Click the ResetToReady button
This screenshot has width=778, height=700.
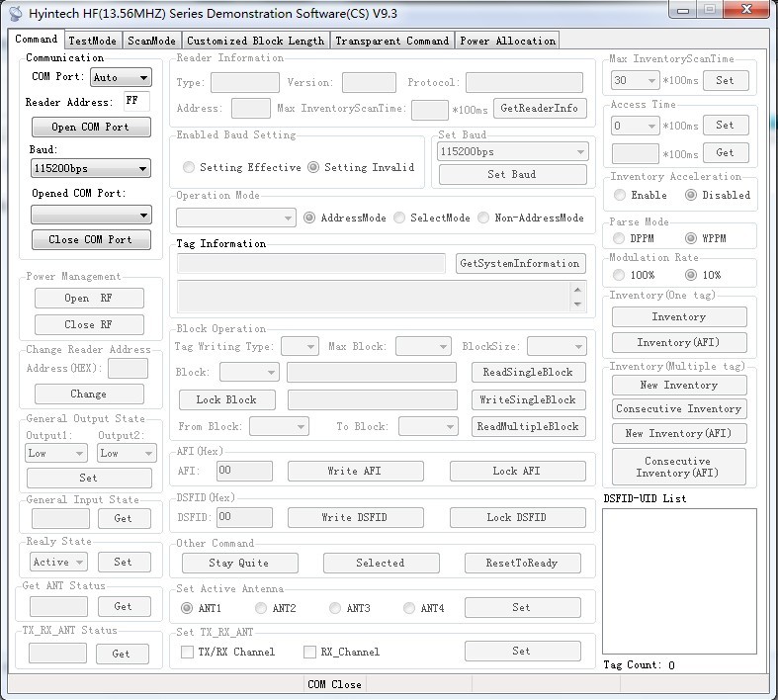click(x=523, y=564)
